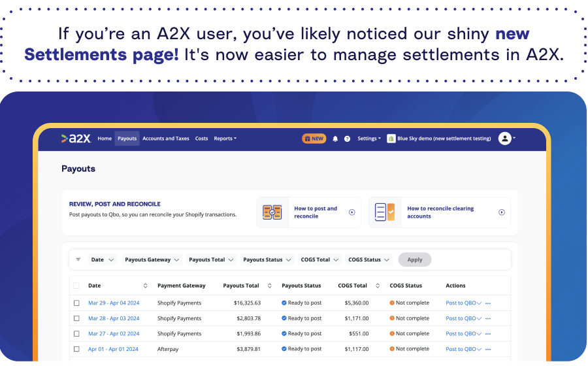Click Ready to post status for Afterpay row
The height and width of the screenshot is (366, 588).
coord(301,349)
